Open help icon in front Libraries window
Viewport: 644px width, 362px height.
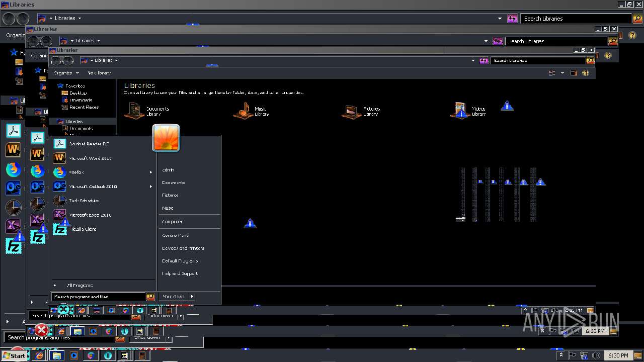tap(586, 73)
